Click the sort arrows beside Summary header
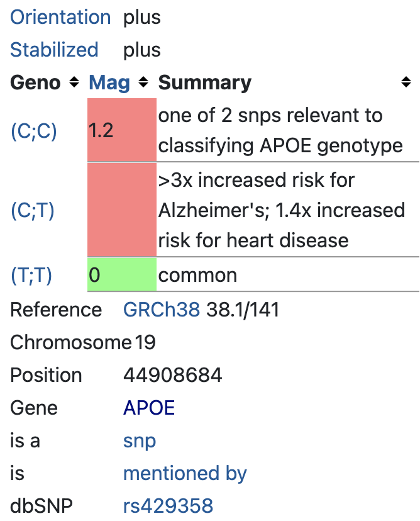Image resolution: width=420 pixels, height=521 pixels. [x=406, y=82]
